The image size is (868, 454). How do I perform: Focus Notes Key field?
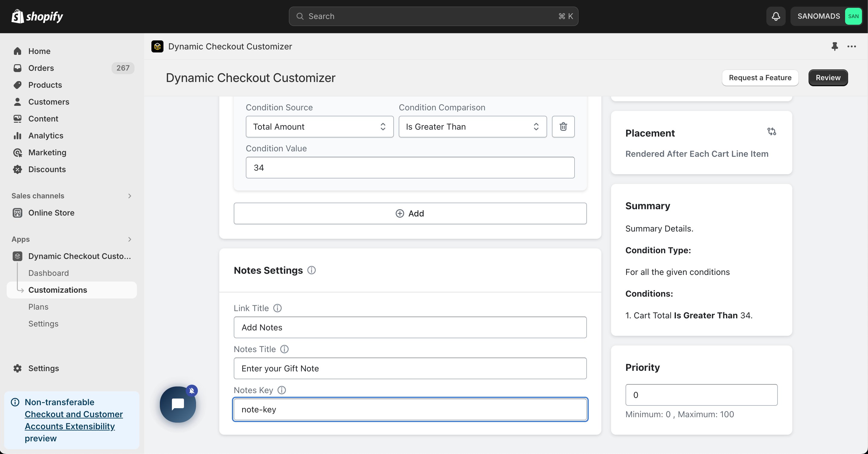[410, 410]
